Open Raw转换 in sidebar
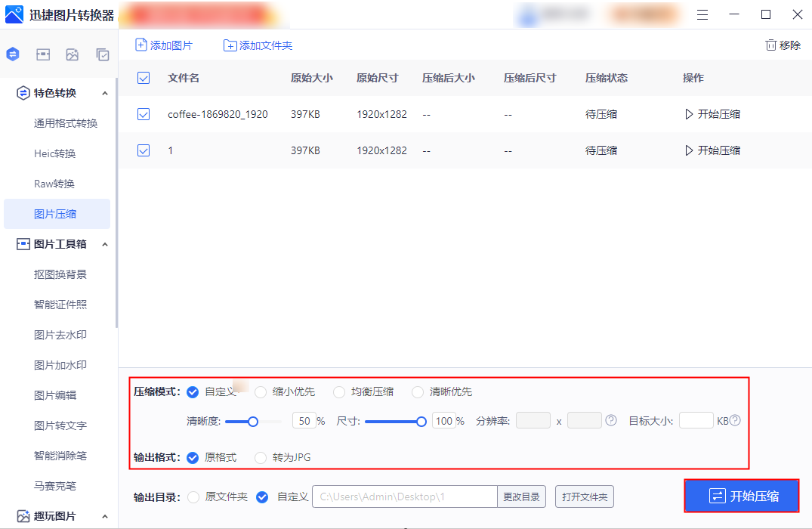Screen dimensions: 812x529 pyautogui.click(x=54, y=184)
